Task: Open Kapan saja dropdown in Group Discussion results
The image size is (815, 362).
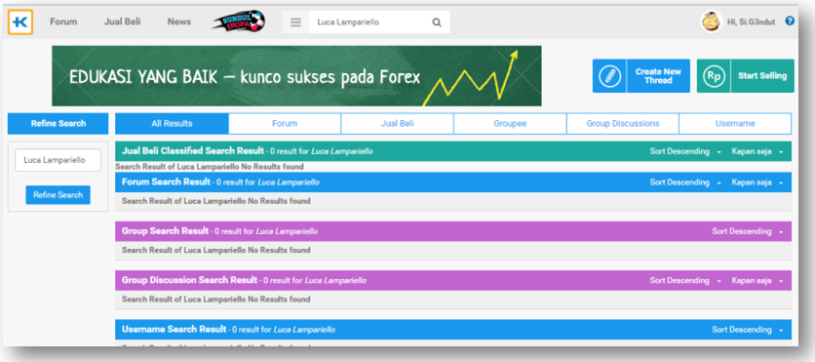Action: coord(757,281)
